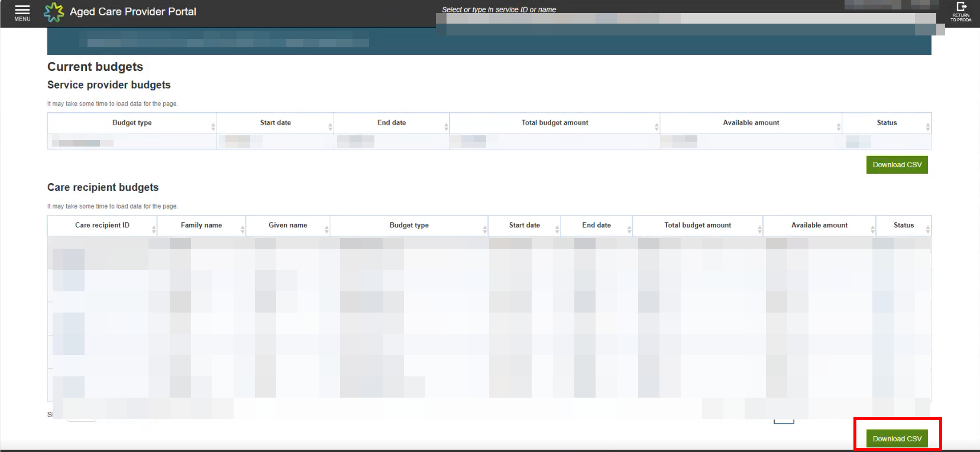Sort care recipients by Care recipient ID

(102, 225)
